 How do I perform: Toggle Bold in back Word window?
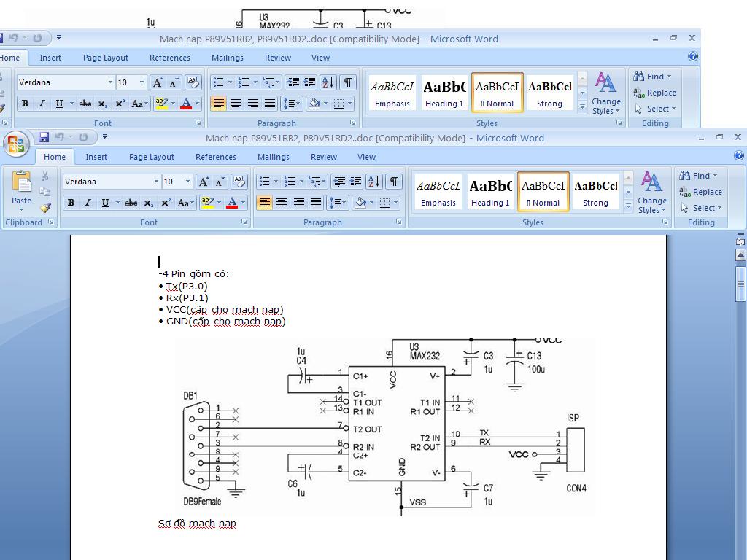26,104
